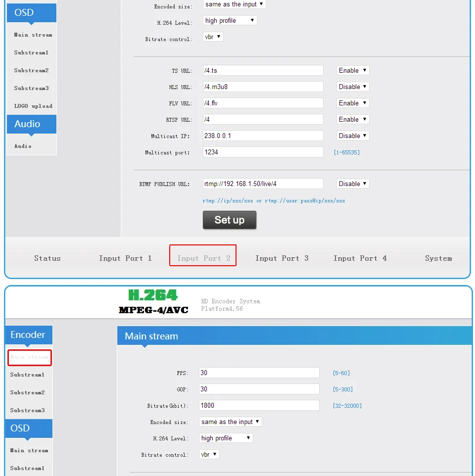Open the System tab
This screenshot has width=475, height=476.
(438, 258)
